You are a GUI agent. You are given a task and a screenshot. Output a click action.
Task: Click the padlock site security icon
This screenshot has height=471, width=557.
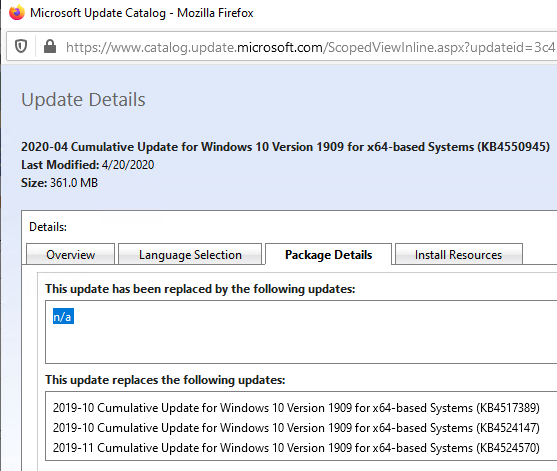(50, 46)
